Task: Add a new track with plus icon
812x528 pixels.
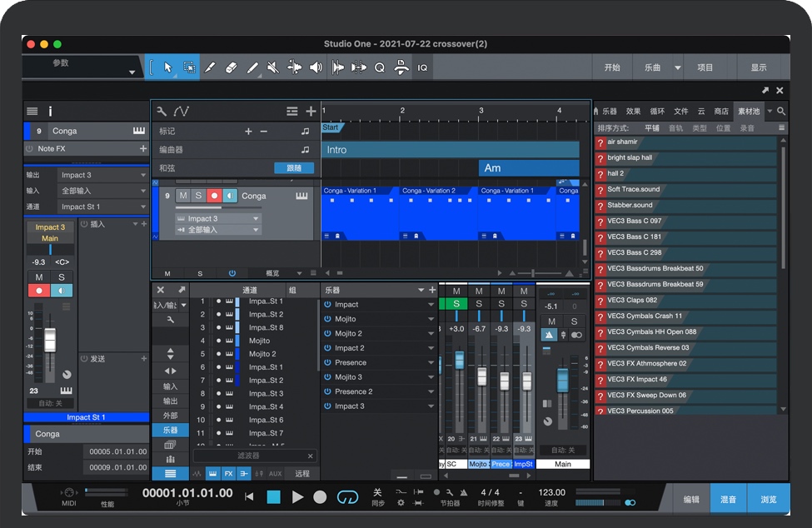Action: (311, 111)
